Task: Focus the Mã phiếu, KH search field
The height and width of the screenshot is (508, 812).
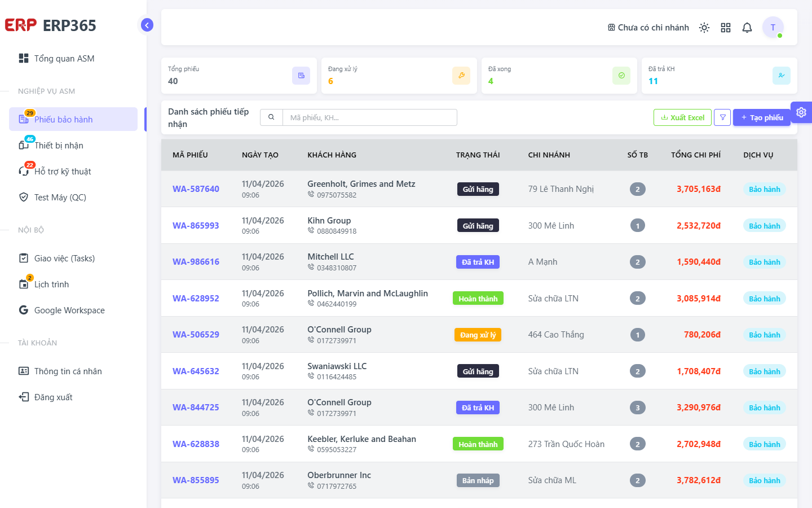Action: point(369,117)
